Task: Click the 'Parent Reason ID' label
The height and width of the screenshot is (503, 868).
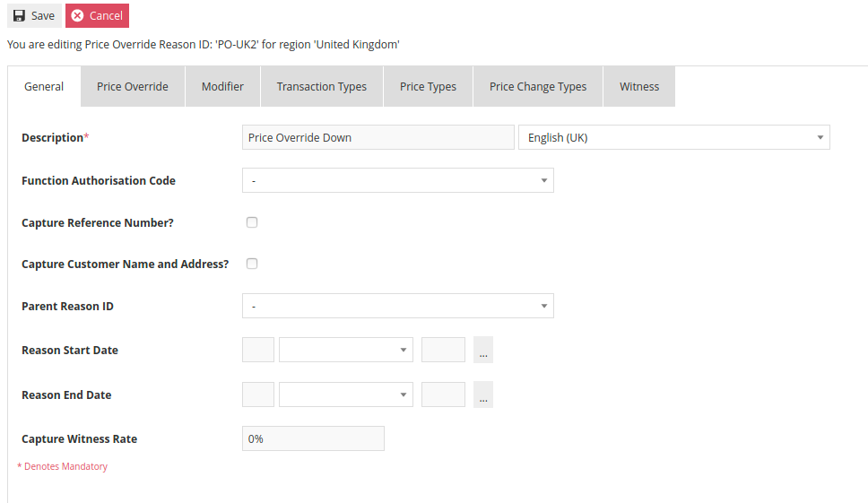Action: pos(67,306)
